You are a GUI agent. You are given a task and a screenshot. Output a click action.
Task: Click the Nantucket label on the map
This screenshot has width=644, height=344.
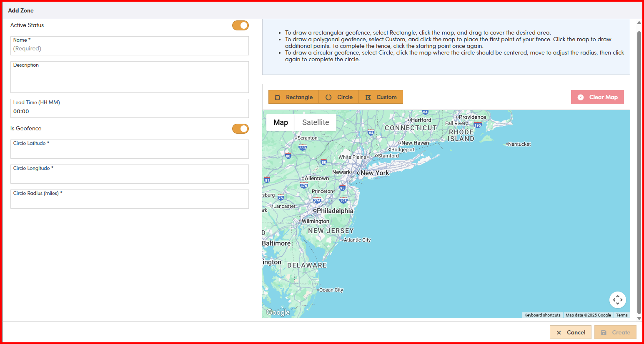coord(519,144)
